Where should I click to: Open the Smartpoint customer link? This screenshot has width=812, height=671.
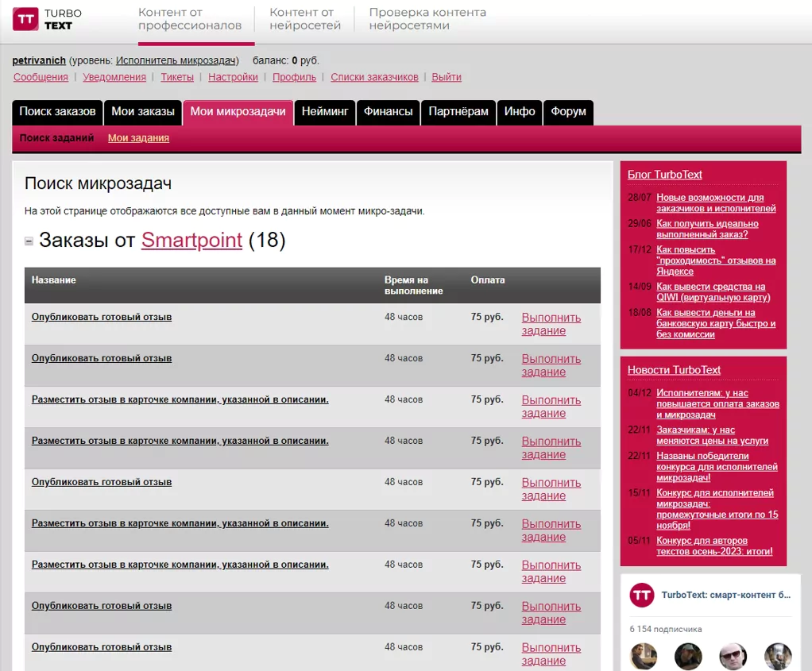click(191, 240)
